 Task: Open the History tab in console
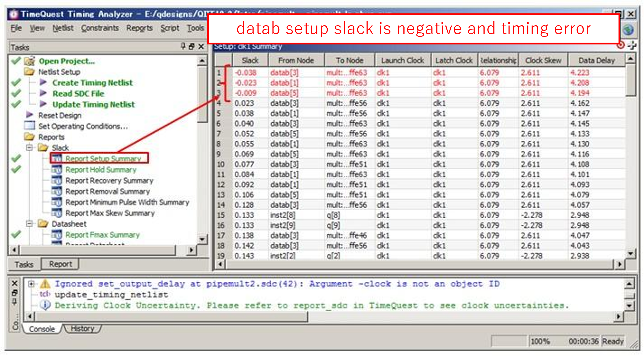point(82,329)
